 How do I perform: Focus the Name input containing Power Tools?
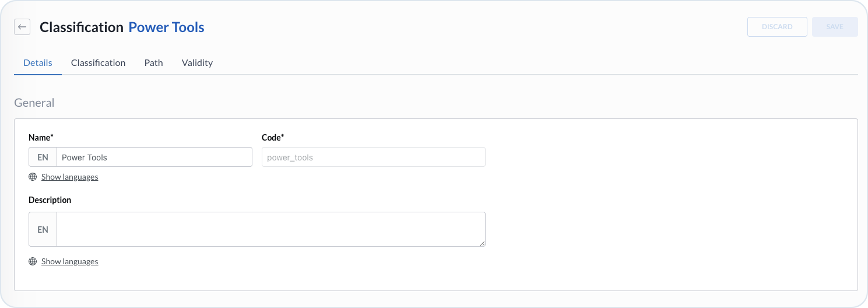pos(154,157)
